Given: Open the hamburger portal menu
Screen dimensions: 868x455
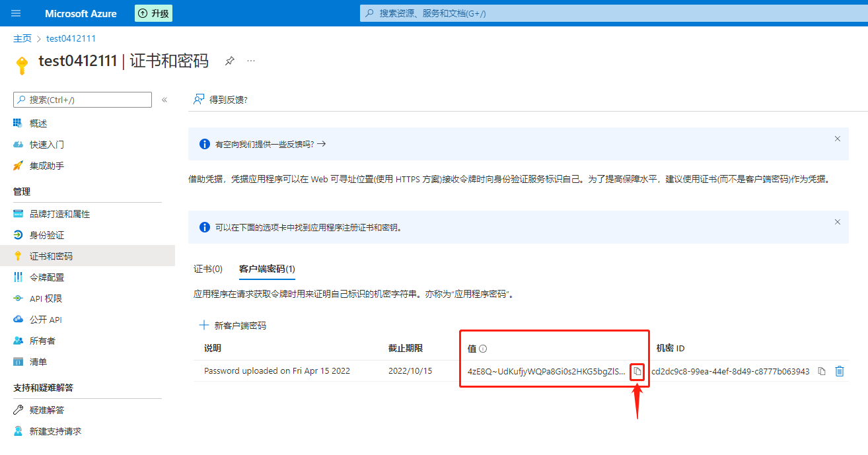Looking at the screenshot, I should coord(17,13).
